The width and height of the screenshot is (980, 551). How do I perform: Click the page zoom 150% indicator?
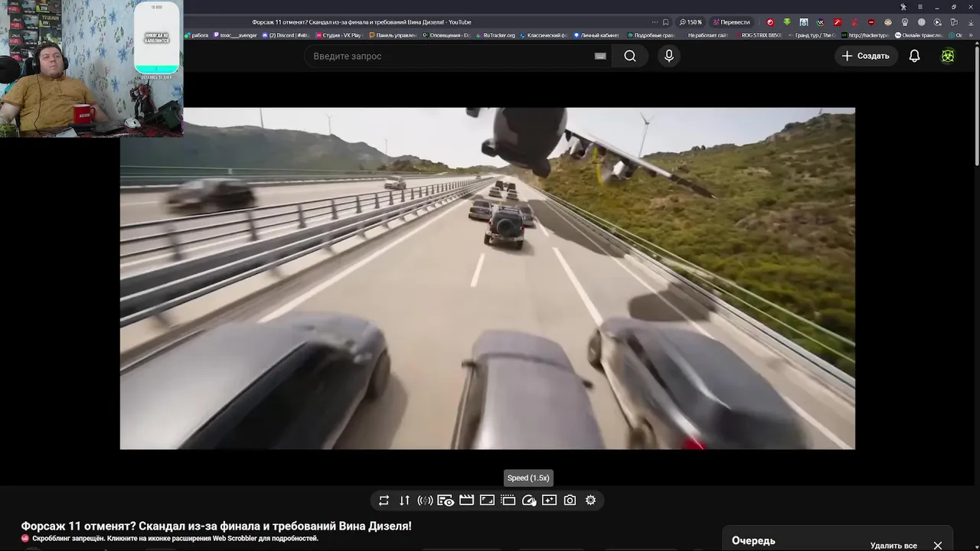[691, 22]
